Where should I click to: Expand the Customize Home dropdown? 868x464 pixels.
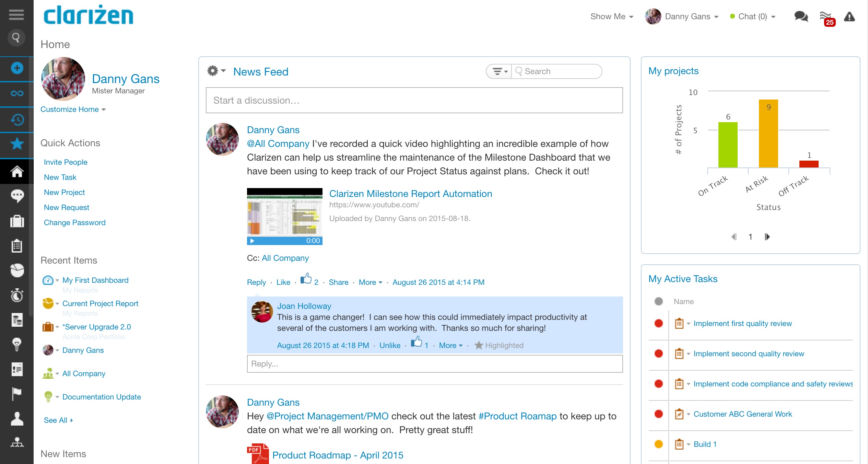pos(73,109)
